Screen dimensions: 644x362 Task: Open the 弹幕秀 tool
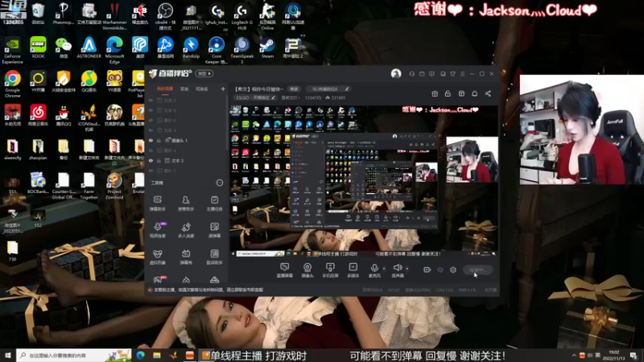point(186,257)
